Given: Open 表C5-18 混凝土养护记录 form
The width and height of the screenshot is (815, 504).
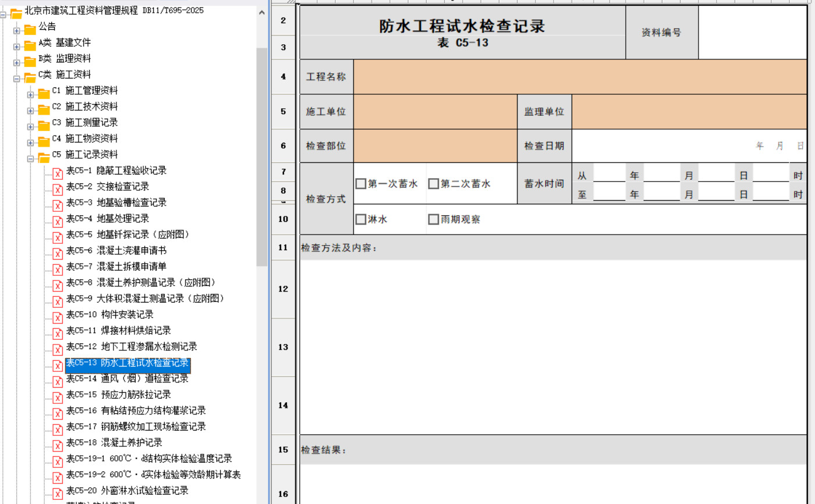Looking at the screenshot, I should 114,443.
